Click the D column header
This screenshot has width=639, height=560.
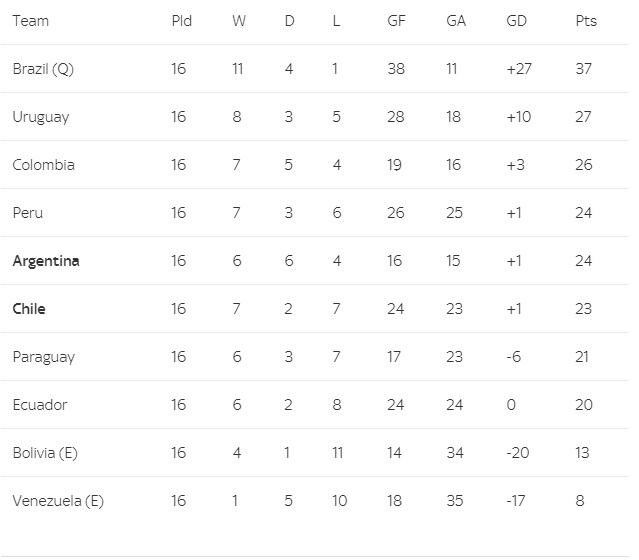click(x=289, y=21)
